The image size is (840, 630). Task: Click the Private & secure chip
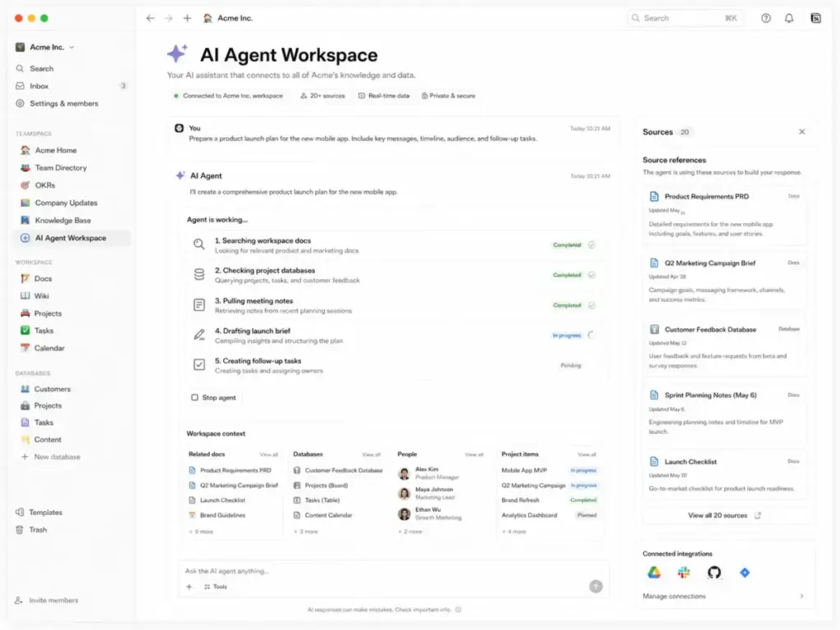click(x=449, y=96)
